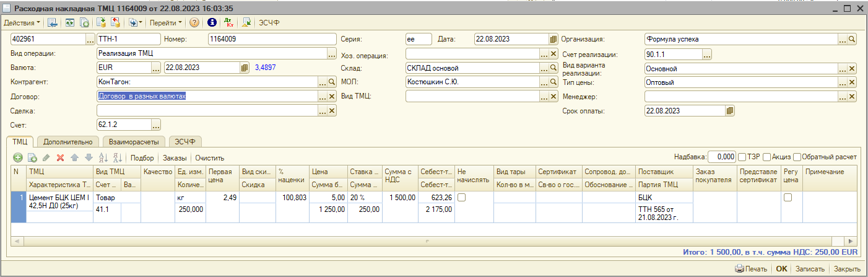Sort table rows ascending
Viewport: 868px width, 277px height.
point(103,158)
